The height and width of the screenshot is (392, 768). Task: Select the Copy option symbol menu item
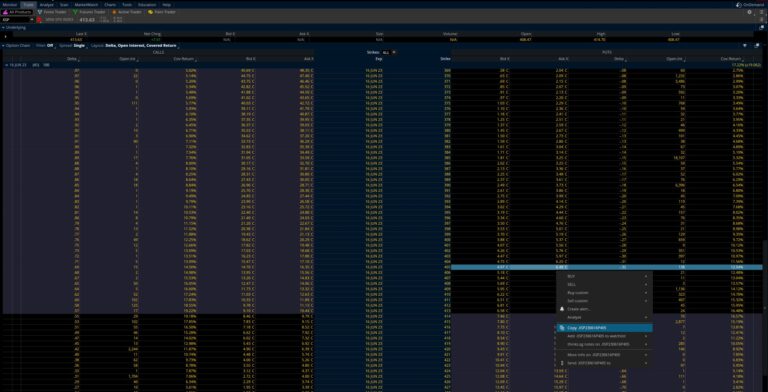[604, 328]
